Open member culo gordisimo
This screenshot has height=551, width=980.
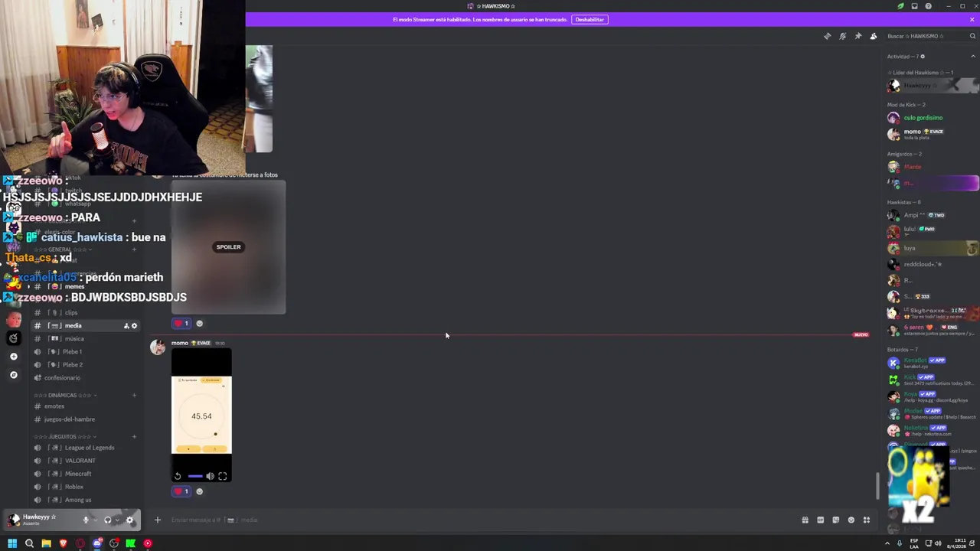pyautogui.click(x=923, y=118)
